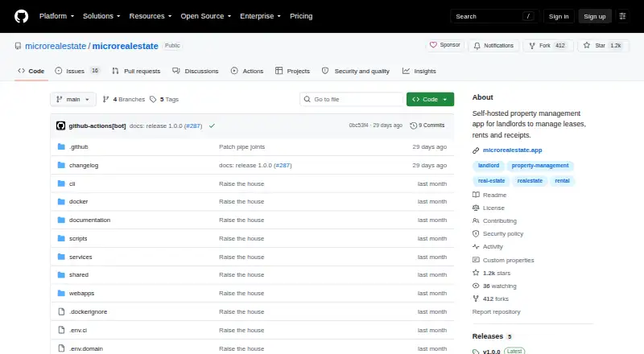Click the Readme book icon
Screen dimensions: 644x354
476,195
